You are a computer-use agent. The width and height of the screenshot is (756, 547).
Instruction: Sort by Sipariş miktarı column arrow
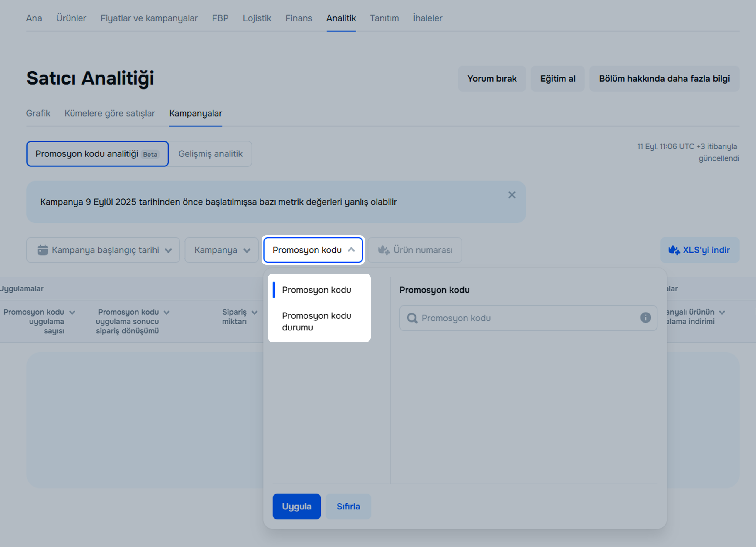point(255,313)
